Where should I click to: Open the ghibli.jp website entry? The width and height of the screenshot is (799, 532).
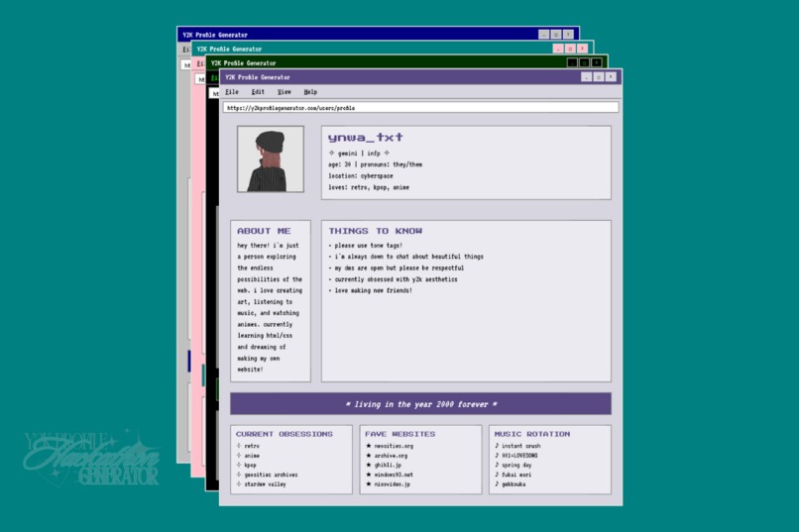click(x=384, y=466)
